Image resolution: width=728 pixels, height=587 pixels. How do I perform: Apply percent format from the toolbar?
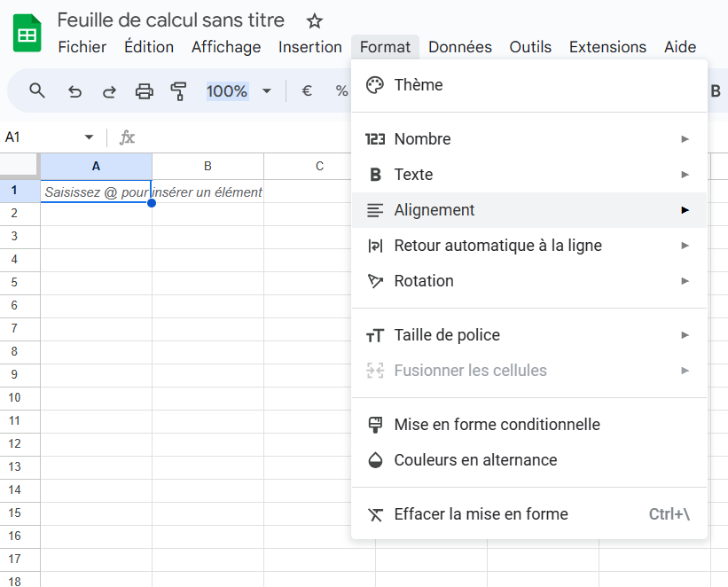341,90
